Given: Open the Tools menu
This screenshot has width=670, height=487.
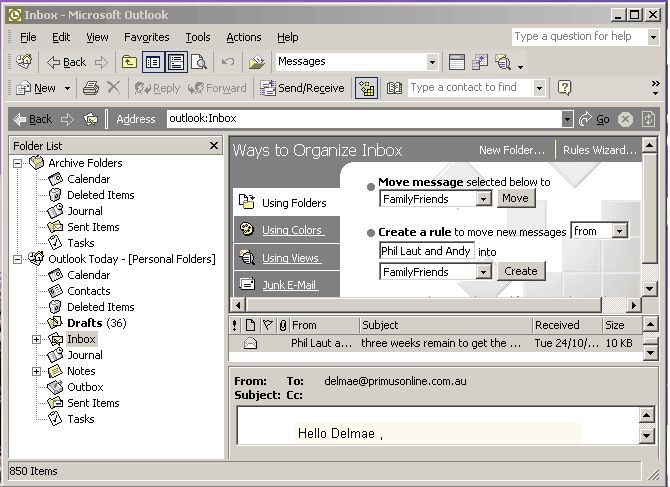Looking at the screenshot, I should pos(197,37).
